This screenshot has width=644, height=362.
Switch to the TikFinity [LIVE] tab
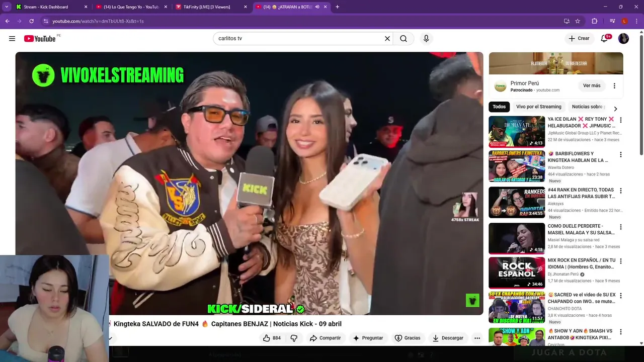[210, 7]
